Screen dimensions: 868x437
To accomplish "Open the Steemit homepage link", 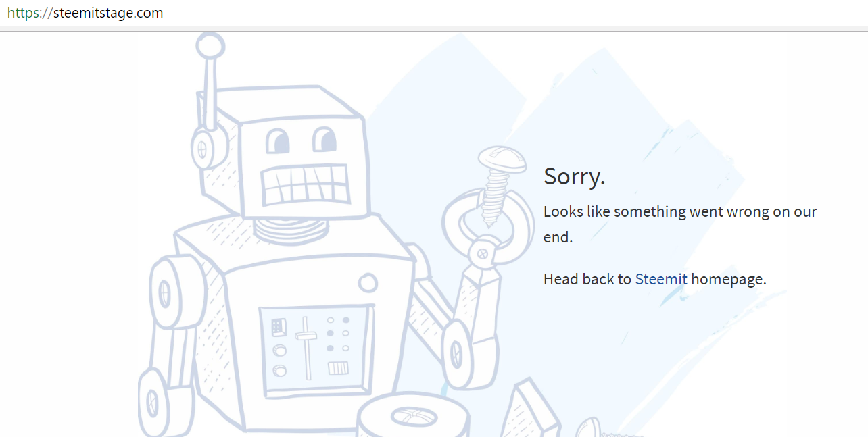I will 661,279.
